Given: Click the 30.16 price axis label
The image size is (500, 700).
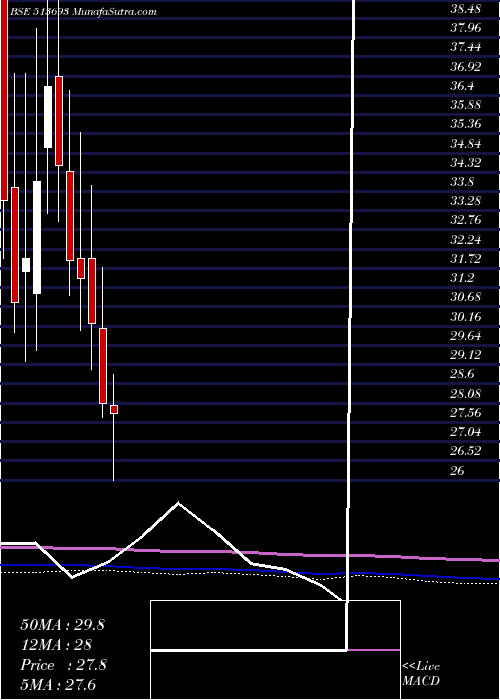Looking at the screenshot, I should click(466, 317).
